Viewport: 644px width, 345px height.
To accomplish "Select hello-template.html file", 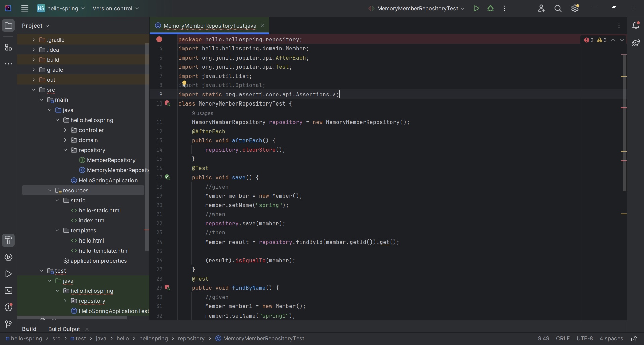I will click(100, 251).
